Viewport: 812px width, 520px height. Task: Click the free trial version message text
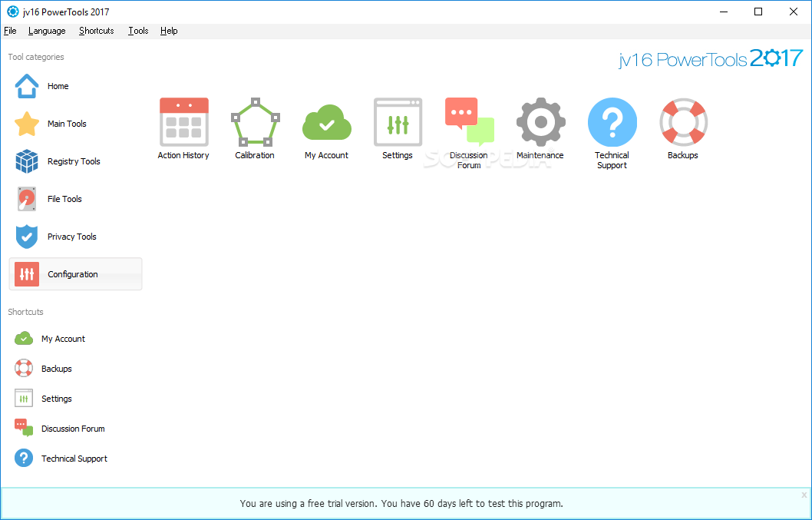pos(401,503)
